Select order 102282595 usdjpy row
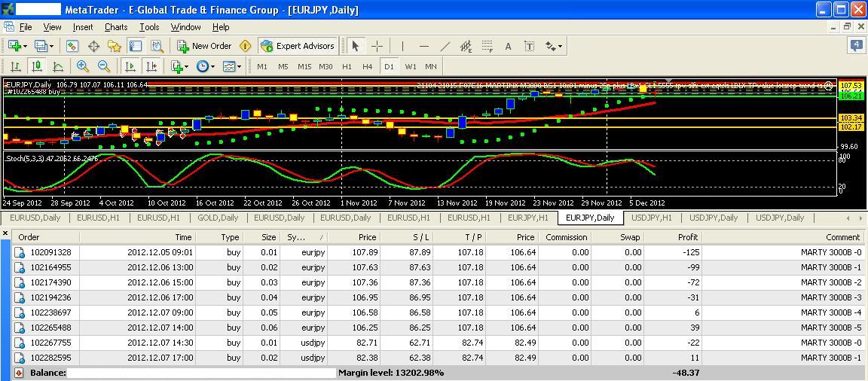 437,358
